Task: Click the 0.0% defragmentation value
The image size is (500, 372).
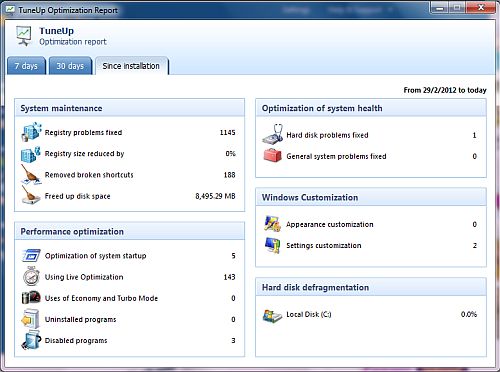Action: coord(469,314)
